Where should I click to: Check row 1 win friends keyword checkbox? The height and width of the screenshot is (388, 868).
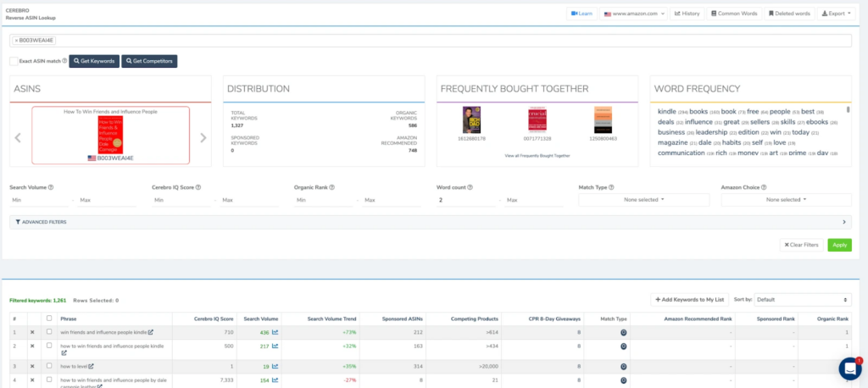(x=49, y=332)
